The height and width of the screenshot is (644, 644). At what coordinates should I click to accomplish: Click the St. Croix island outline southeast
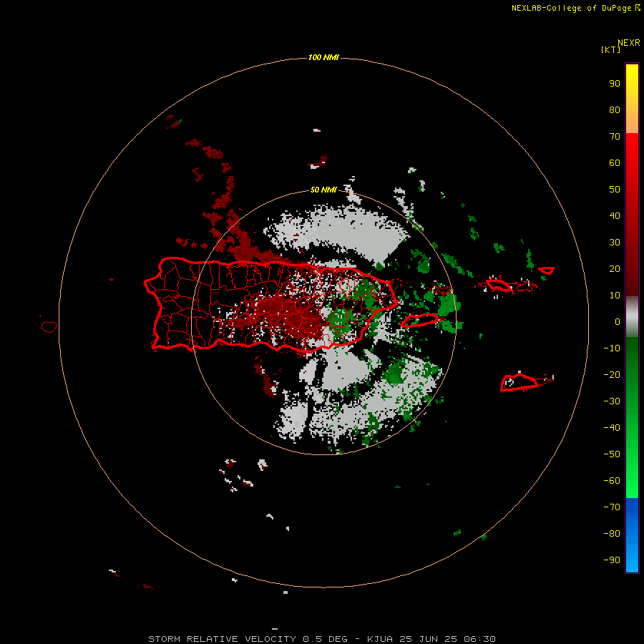pos(519,382)
